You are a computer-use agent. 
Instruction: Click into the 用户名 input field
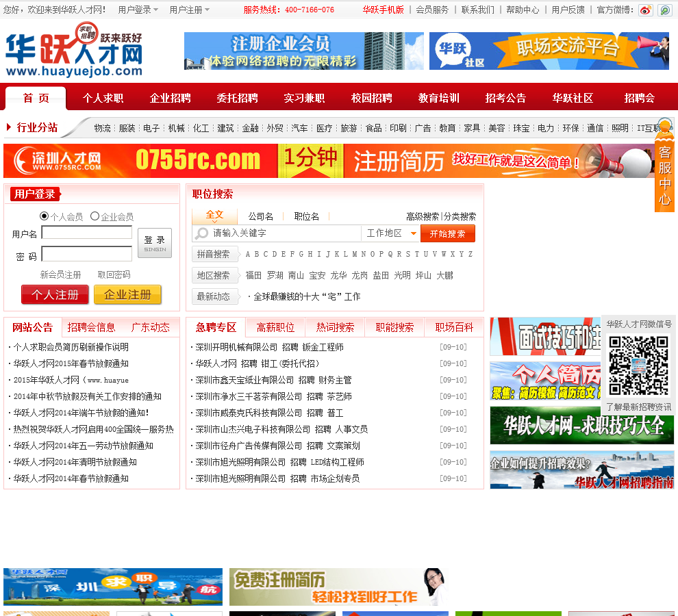pyautogui.click(x=87, y=233)
